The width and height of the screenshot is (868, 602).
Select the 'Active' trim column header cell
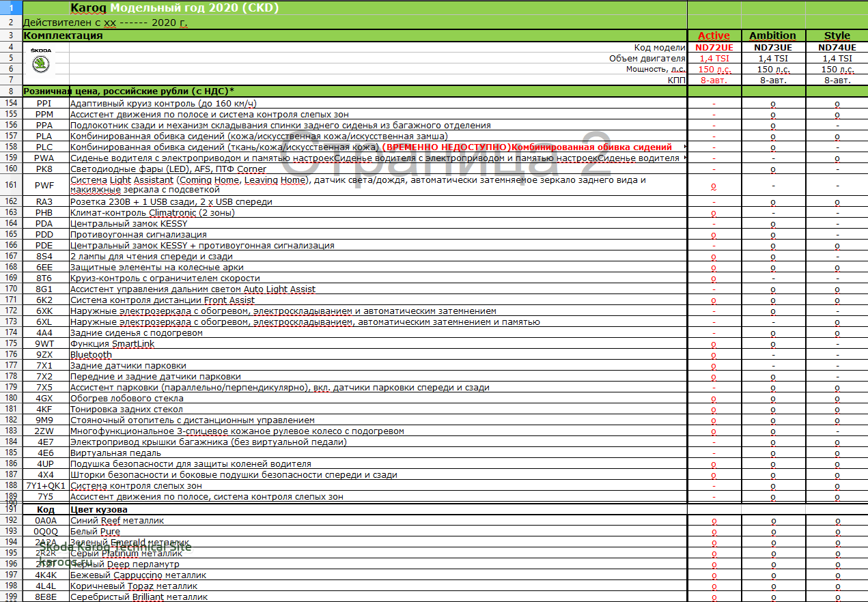tap(714, 35)
